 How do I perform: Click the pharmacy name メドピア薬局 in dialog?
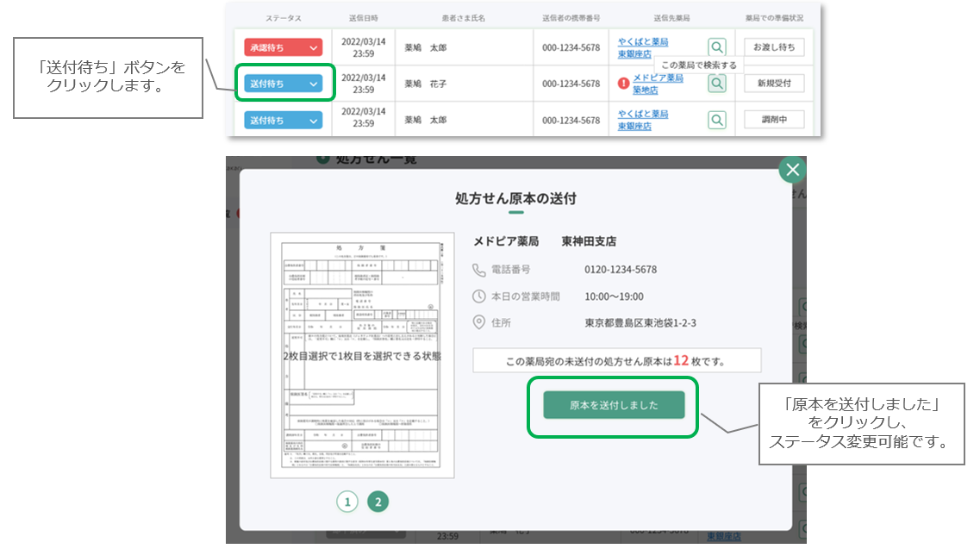click(506, 241)
